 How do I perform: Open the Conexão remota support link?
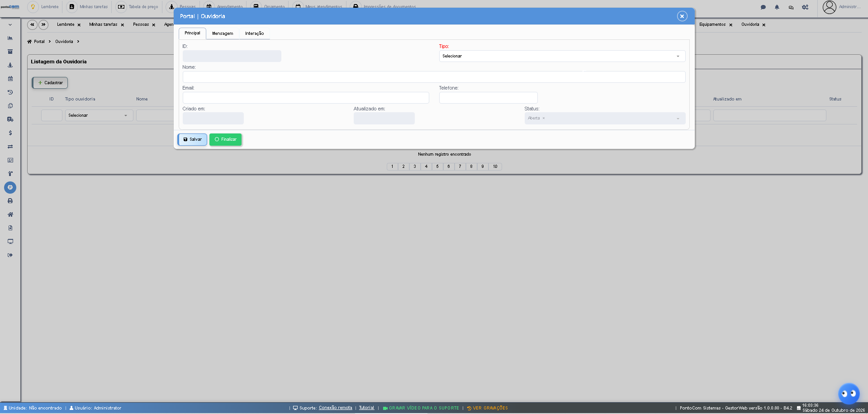335,408
